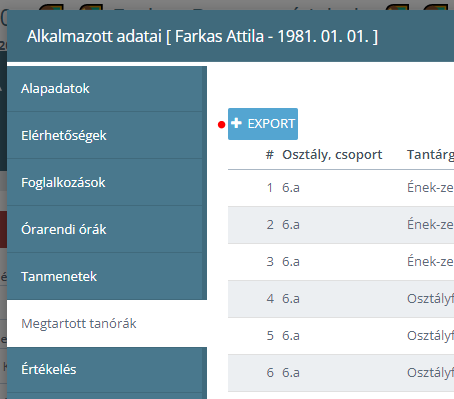This screenshot has width=454, height=399.
Task: Sort by Osztály, csoport column header
Action: pos(332,155)
